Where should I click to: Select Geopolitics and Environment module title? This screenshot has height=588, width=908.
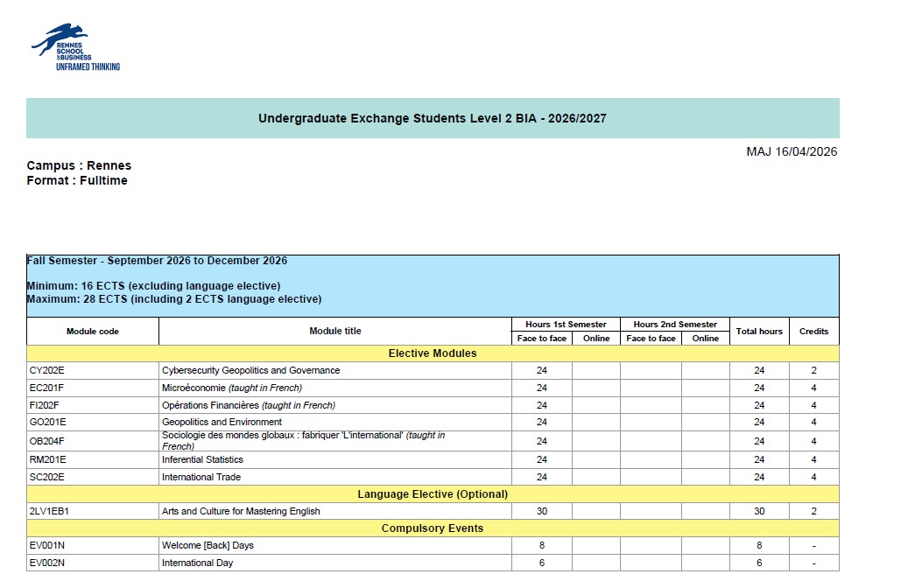pyautogui.click(x=222, y=422)
